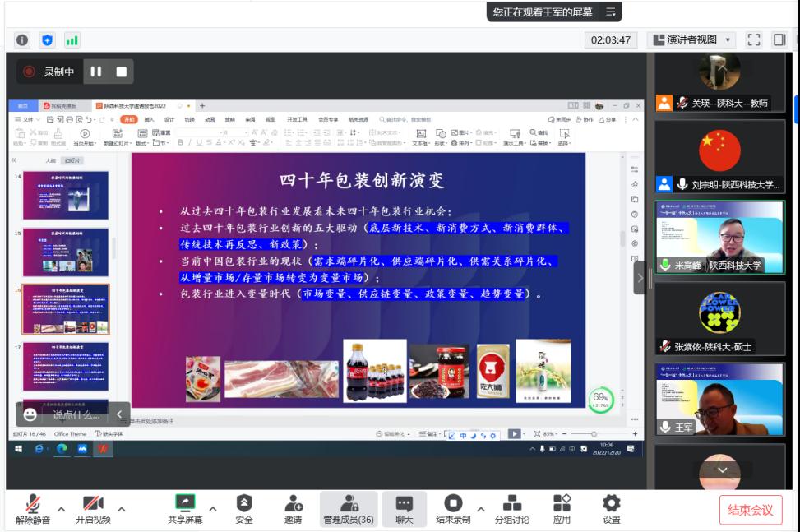This screenshot has width=800, height=532.
Task: Click the 共享屏幕 share screen button
Action: (186, 509)
